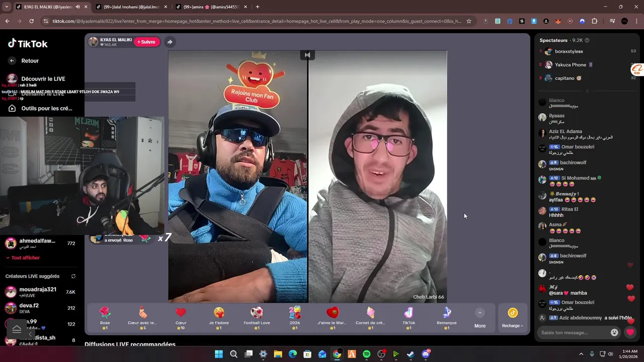Tap the pink heart like button
Viewport: 644px width, 362px height.
point(630,332)
